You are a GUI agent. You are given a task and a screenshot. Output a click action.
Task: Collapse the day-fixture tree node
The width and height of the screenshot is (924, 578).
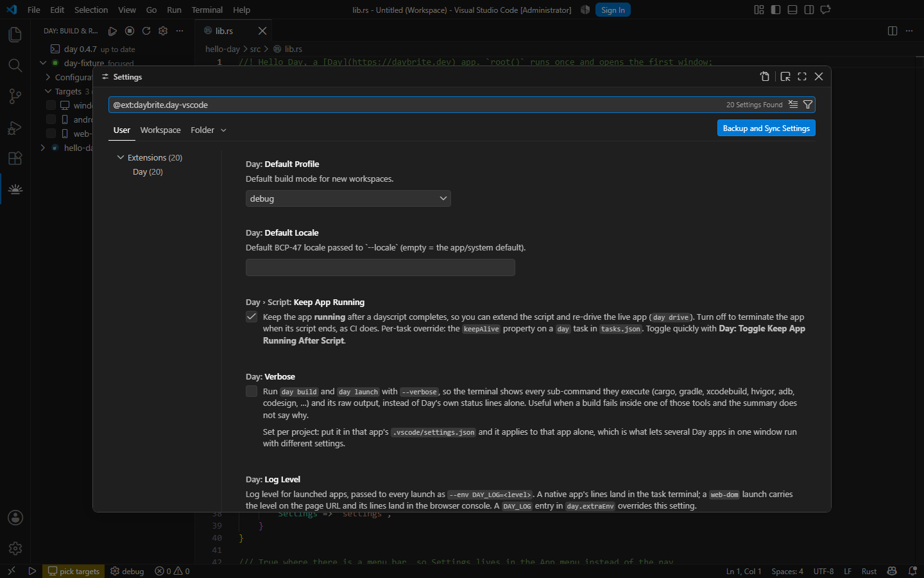coord(43,63)
